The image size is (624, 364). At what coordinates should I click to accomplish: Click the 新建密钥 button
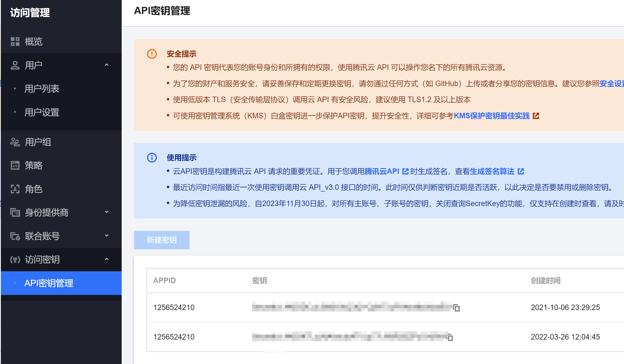tap(162, 240)
